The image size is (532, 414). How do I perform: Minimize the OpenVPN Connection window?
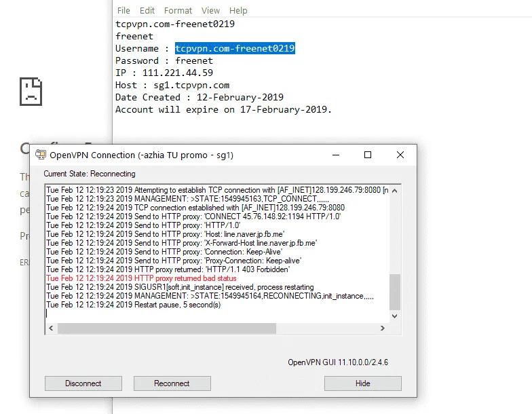336,155
